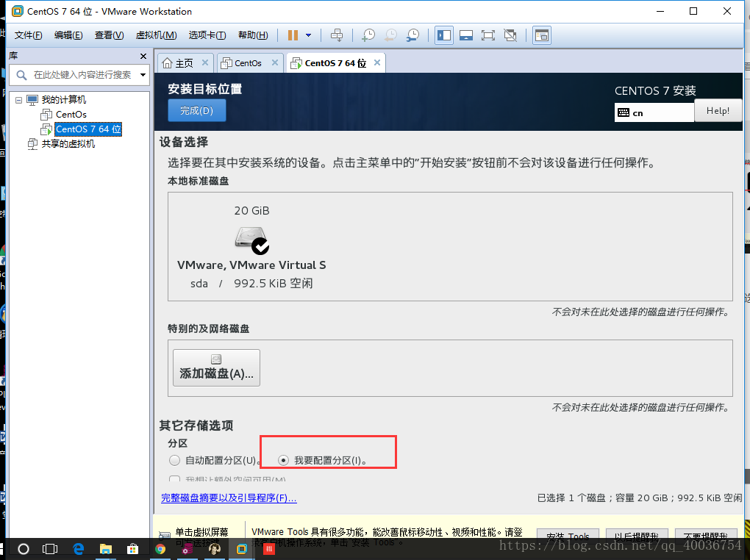Screen dimensions: 750x560
Task: Open Microsoft Store from the taskbar
Action: [133, 549]
